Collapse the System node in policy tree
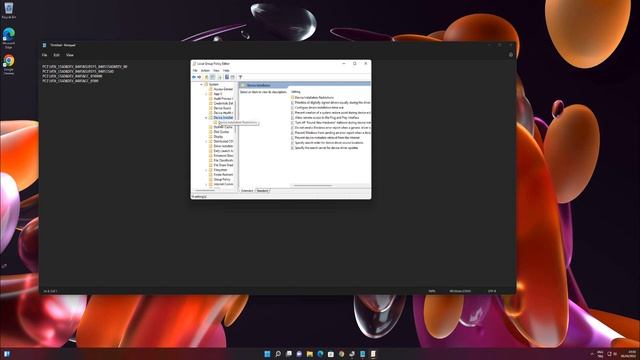The height and width of the screenshot is (360, 640). click(201, 84)
